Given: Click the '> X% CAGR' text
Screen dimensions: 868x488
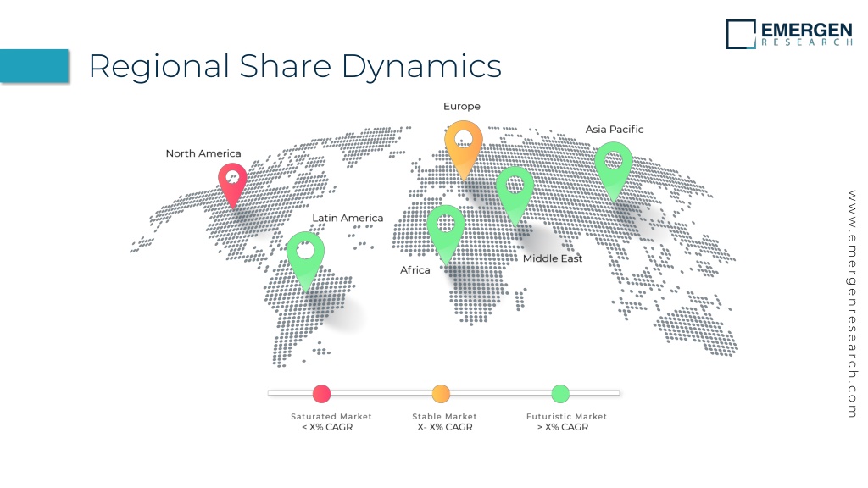Looking at the screenshot, I should pos(563,427).
